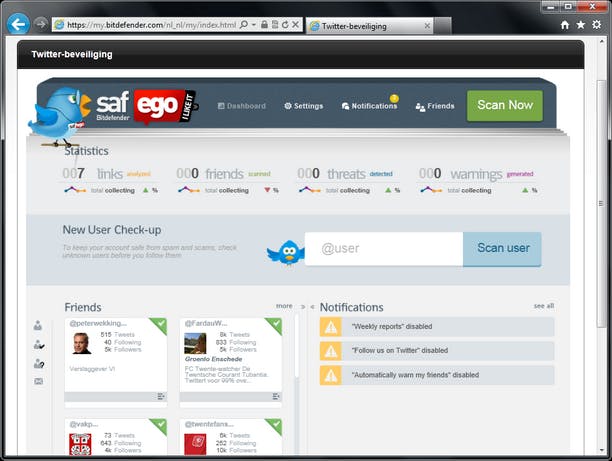Open the "Weekly reports" disabled notification

coord(437,327)
